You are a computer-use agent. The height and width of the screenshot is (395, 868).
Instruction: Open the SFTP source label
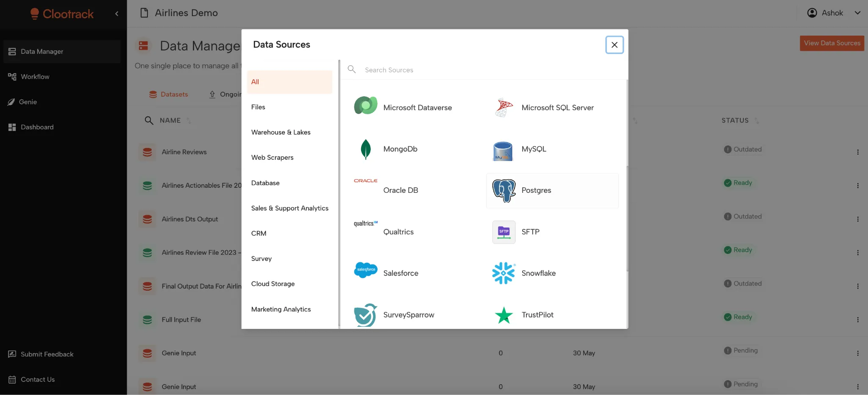point(530,232)
